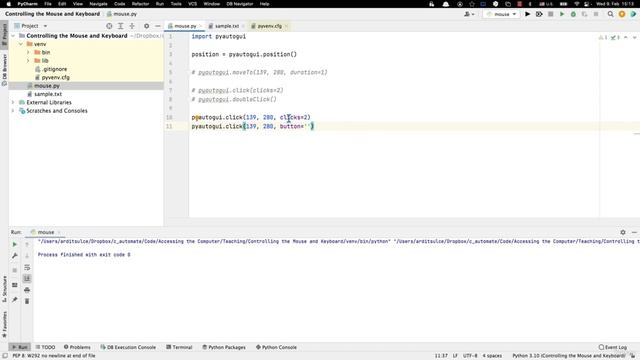Toggle the DB Browser side tool window
The height and width of the screenshot is (360, 640).
pos(4,70)
